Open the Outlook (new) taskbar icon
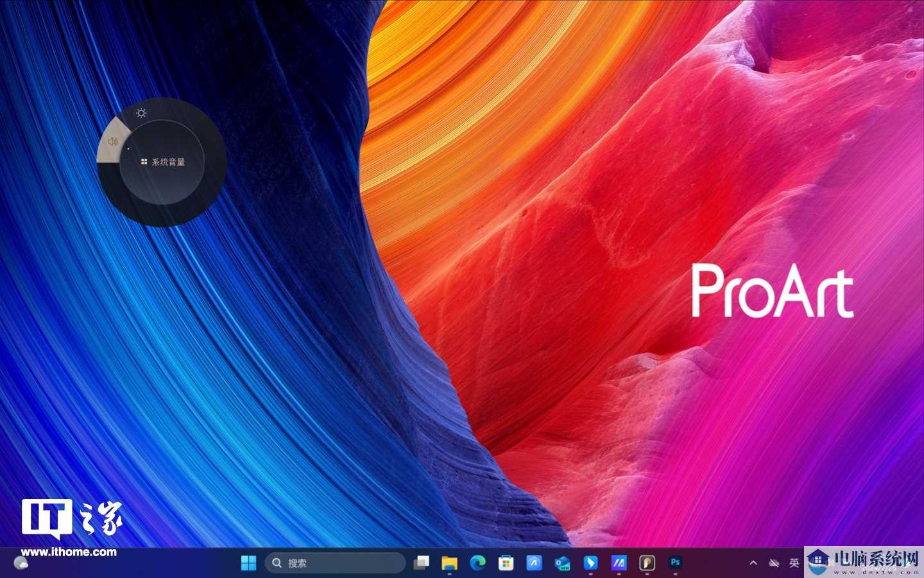 [x=563, y=563]
